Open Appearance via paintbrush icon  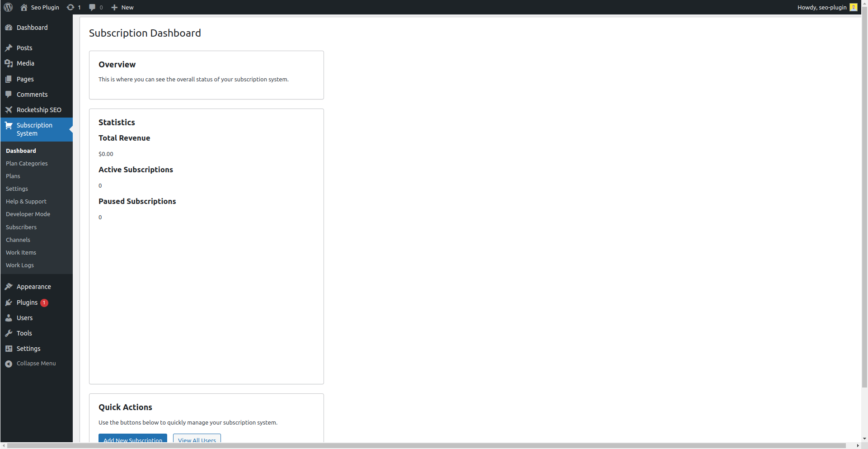9,287
